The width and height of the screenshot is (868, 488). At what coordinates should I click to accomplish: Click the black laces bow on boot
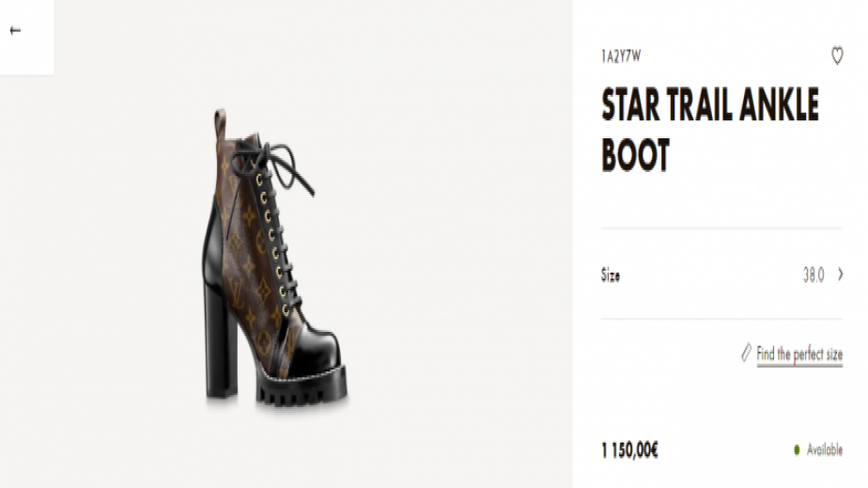tap(282, 165)
